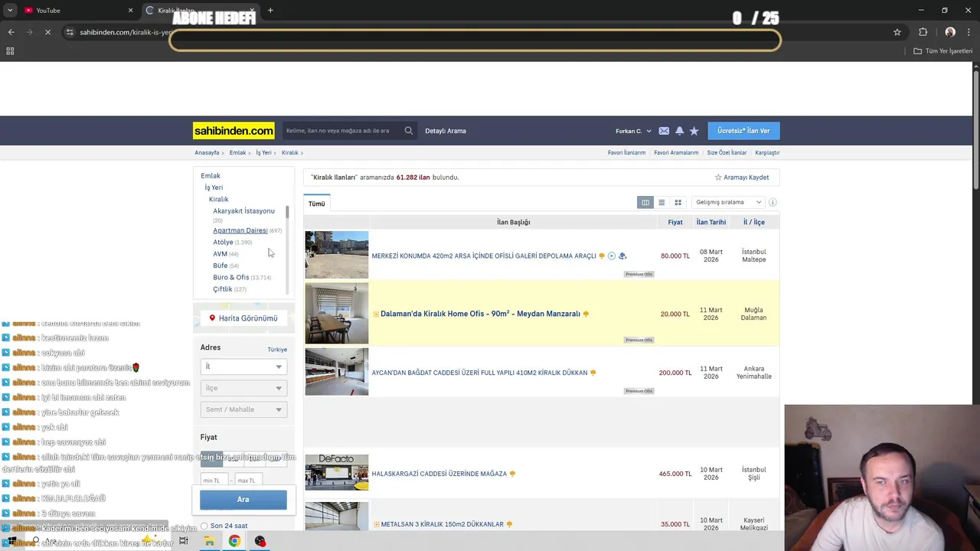Open Chrome profile avatar

(950, 32)
